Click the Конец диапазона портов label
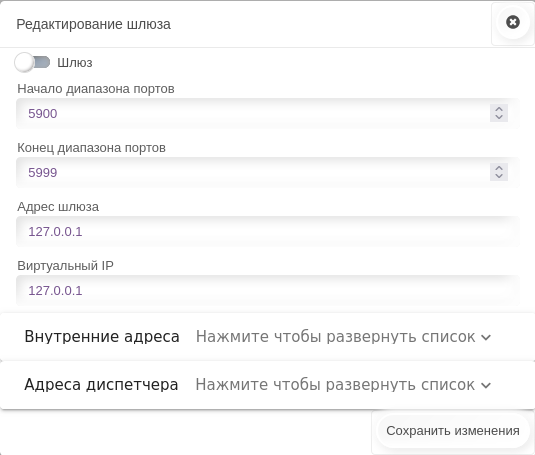This screenshot has height=455, width=535. point(91,148)
